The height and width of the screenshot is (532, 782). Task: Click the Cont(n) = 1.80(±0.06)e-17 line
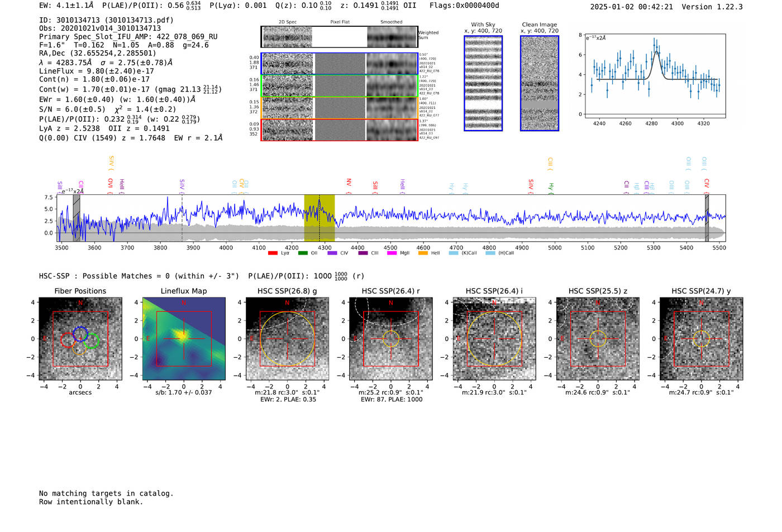point(94,79)
